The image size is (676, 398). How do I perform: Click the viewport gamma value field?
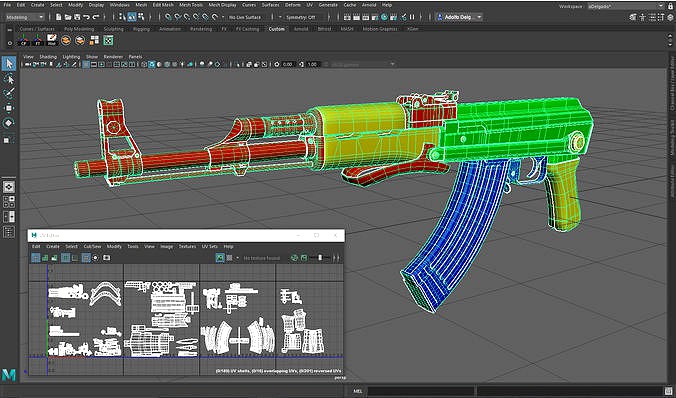coord(313,64)
